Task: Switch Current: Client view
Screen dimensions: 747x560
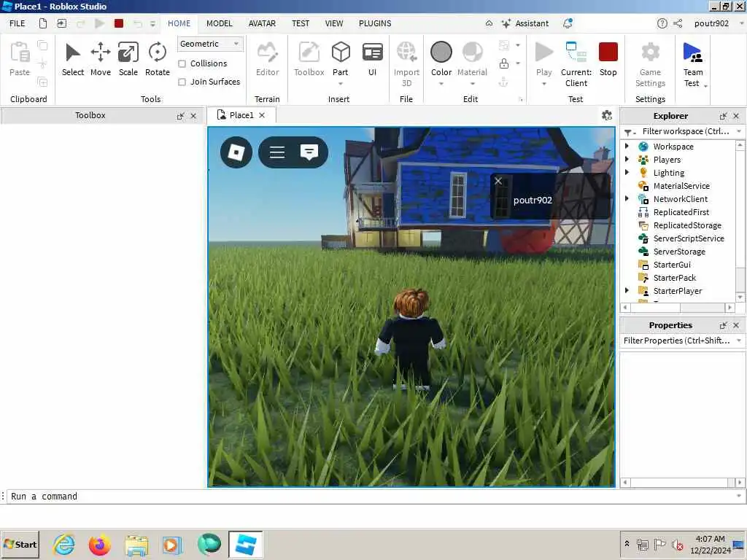Action: coord(576,64)
